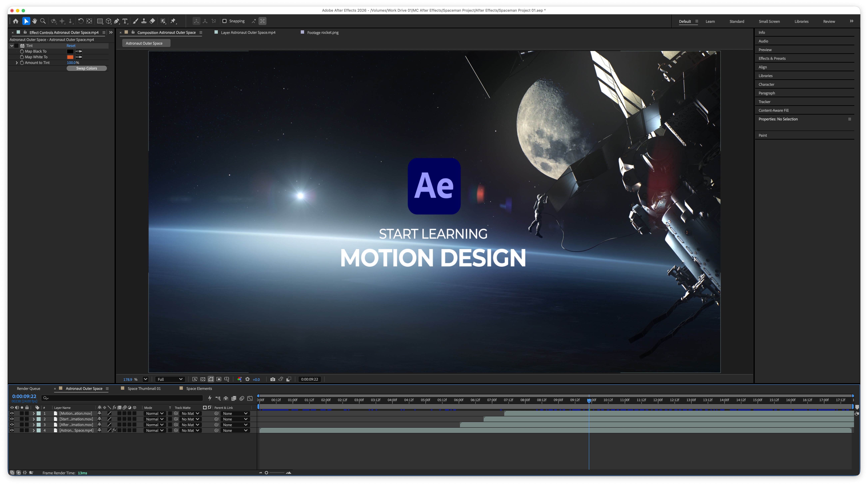Open the timeline Graph Editor
This screenshot has width=868, height=485.
pos(250,398)
